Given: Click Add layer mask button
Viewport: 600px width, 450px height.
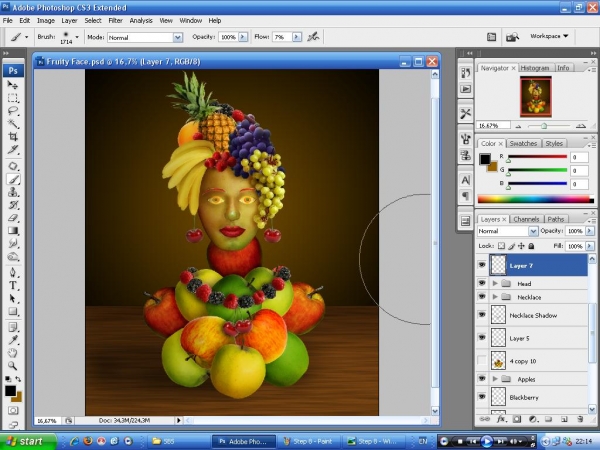Looking at the screenshot, I should coord(517,419).
